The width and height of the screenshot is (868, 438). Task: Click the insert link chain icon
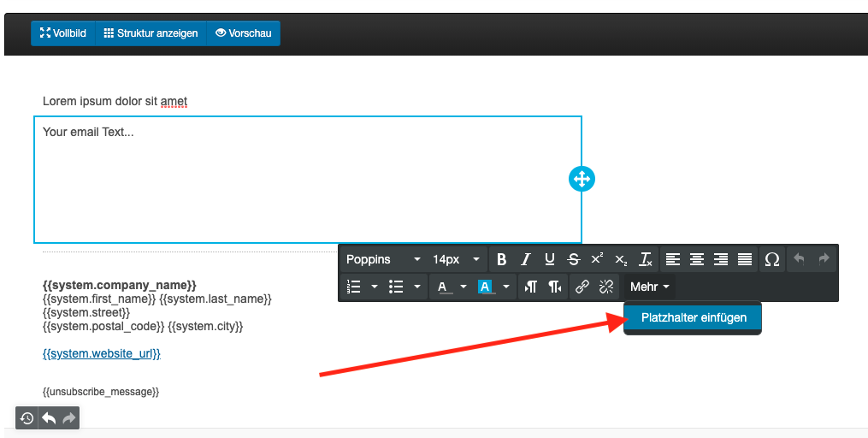coord(582,287)
